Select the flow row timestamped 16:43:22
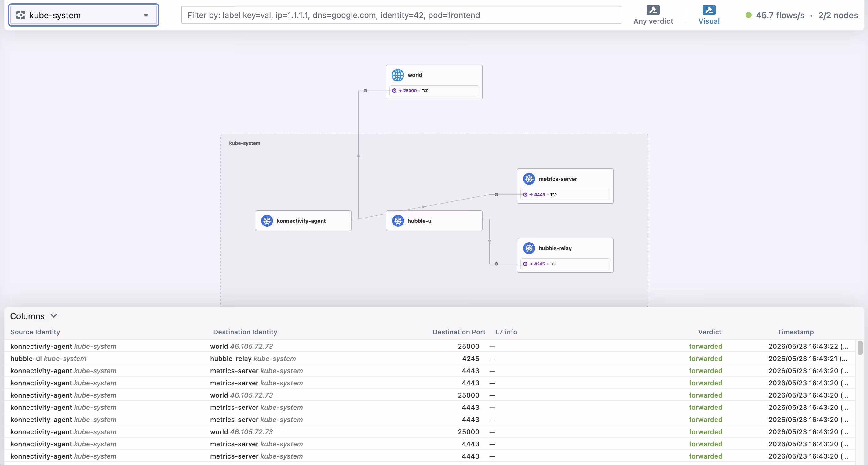868x465 pixels. click(430, 346)
